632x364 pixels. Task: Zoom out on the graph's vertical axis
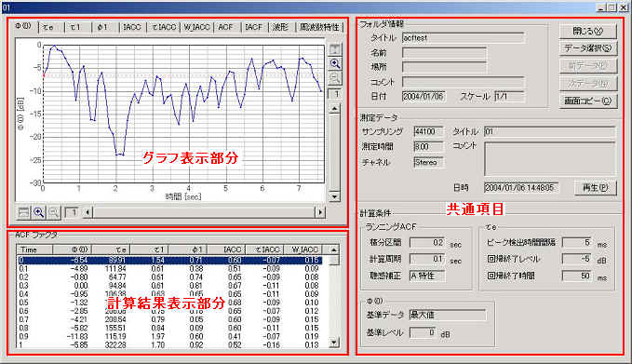coord(334,78)
